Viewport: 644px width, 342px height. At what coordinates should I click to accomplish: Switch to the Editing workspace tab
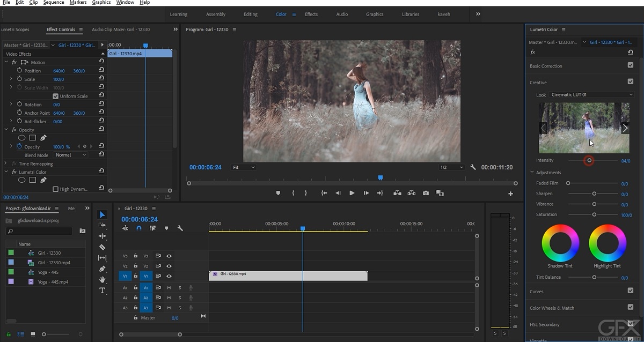click(x=250, y=14)
